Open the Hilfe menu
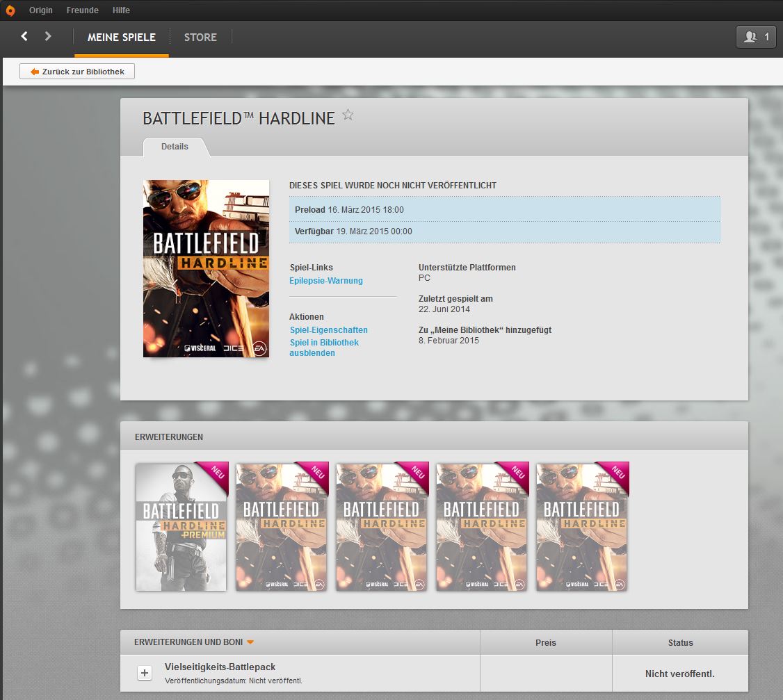This screenshot has height=700, width=783. pyautogui.click(x=121, y=10)
